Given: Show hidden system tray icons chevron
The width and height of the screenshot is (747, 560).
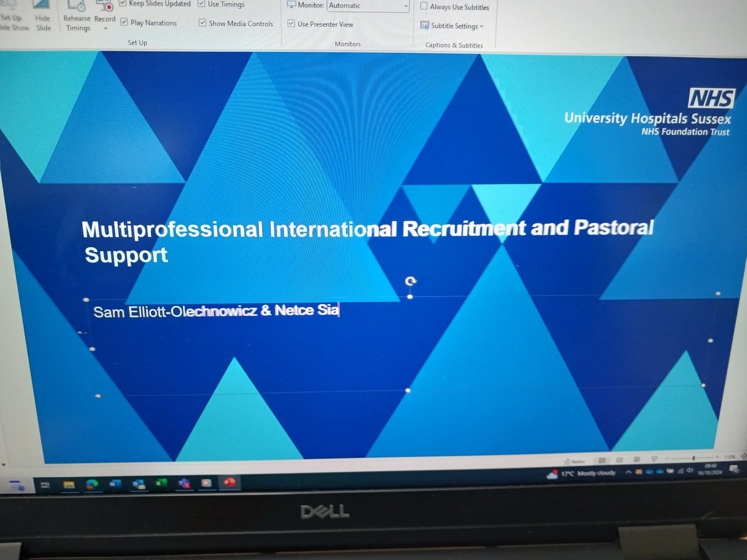Looking at the screenshot, I should click(629, 472).
